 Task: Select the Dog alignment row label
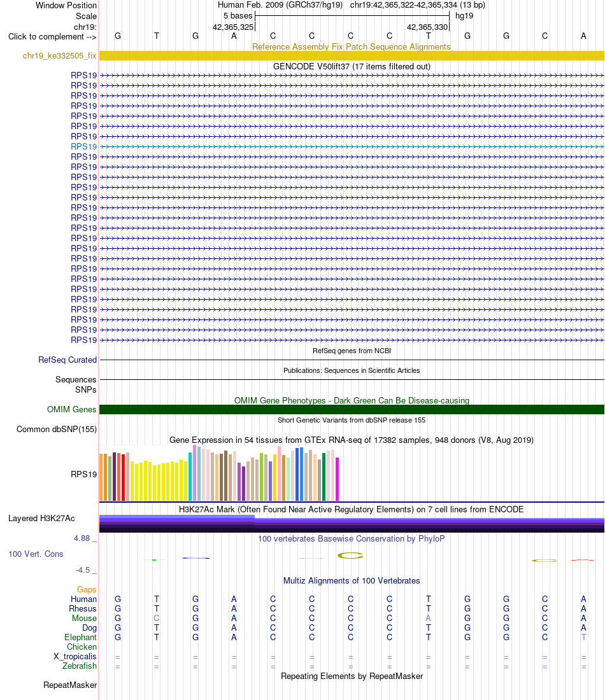pos(89,627)
